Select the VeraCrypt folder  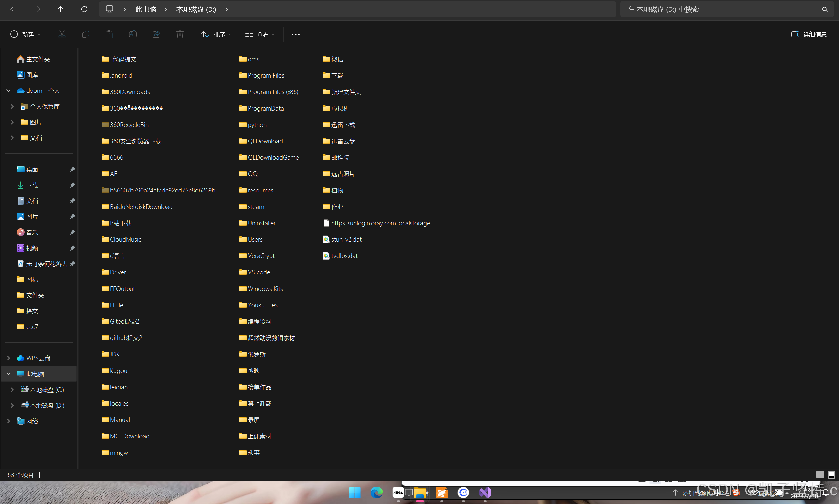coord(257,256)
